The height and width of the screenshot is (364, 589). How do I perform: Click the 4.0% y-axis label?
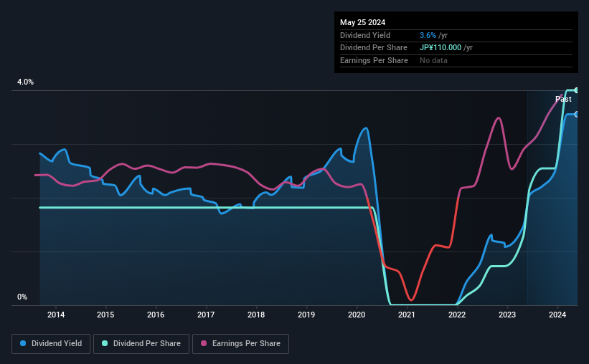click(26, 82)
